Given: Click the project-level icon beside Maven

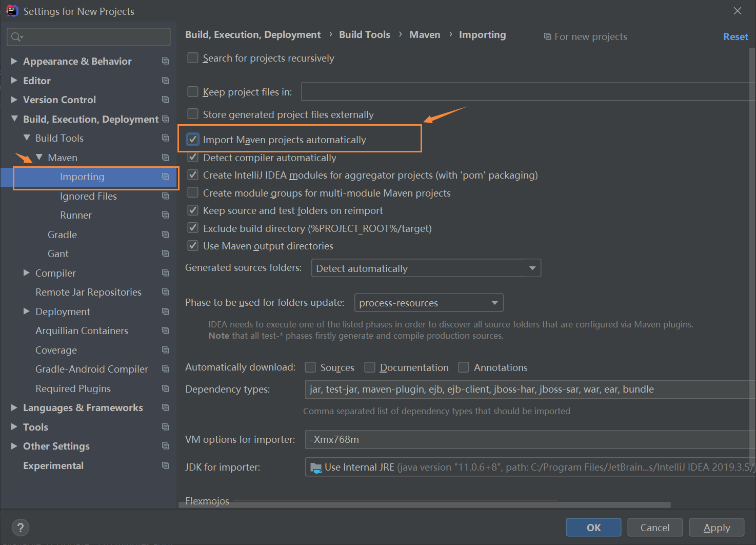Looking at the screenshot, I should (165, 158).
